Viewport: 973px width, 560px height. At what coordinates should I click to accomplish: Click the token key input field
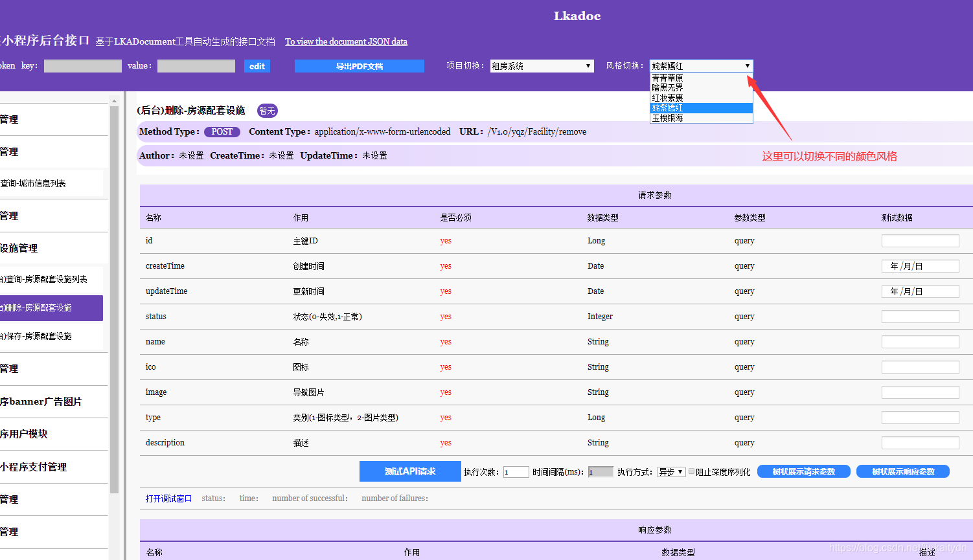pyautogui.click(x=82, y=66)
